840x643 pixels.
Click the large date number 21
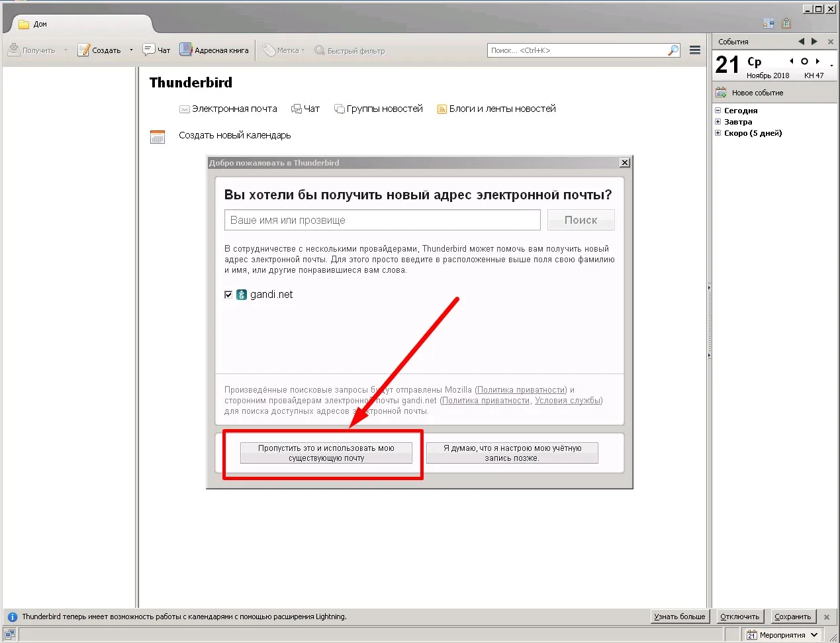point(727,65)
